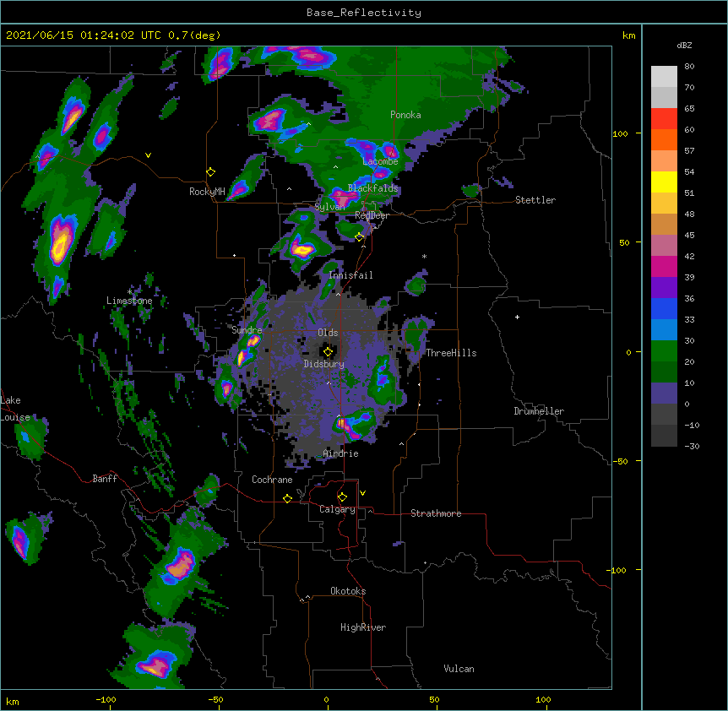Click the Banff label
The image size is (728, 711).
tap(105, 479)
